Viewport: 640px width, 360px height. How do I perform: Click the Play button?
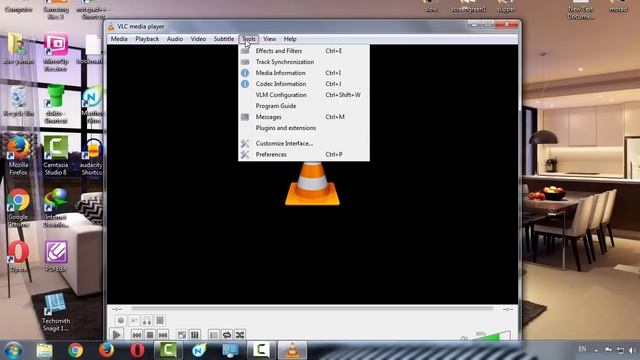116,335
